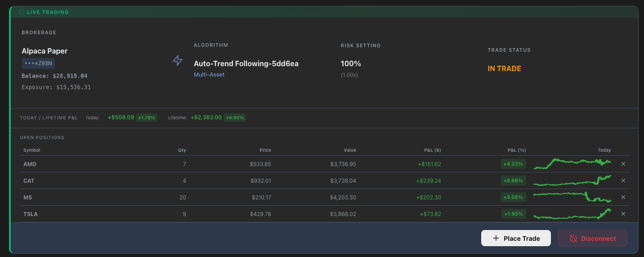View the CAT today sparkline chart
Screen dimensions: 644x257
pos(572,180)
